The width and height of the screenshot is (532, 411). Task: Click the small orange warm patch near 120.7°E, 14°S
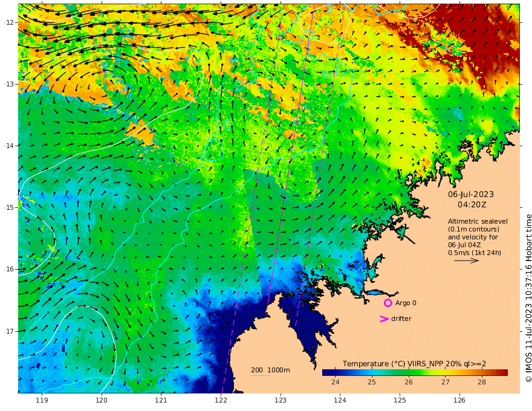pyautogui.click(x=141, y=132)
